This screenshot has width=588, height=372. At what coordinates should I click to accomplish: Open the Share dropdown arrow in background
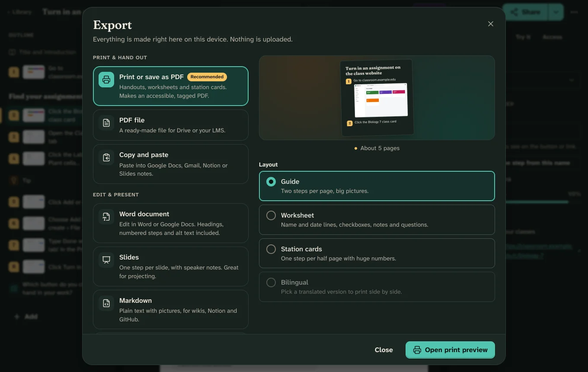556,12
